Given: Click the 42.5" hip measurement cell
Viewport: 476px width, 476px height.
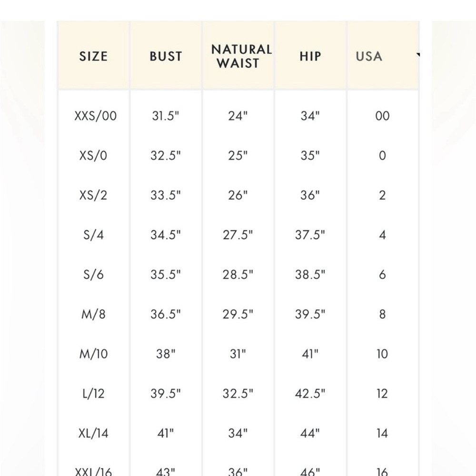Looking at the screenshot, I should pos(310,394).
